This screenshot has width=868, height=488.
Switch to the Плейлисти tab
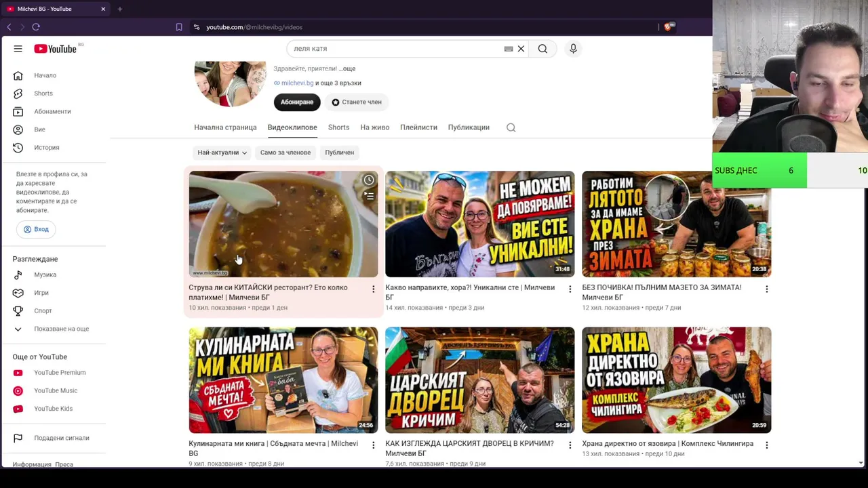point(418,127)
